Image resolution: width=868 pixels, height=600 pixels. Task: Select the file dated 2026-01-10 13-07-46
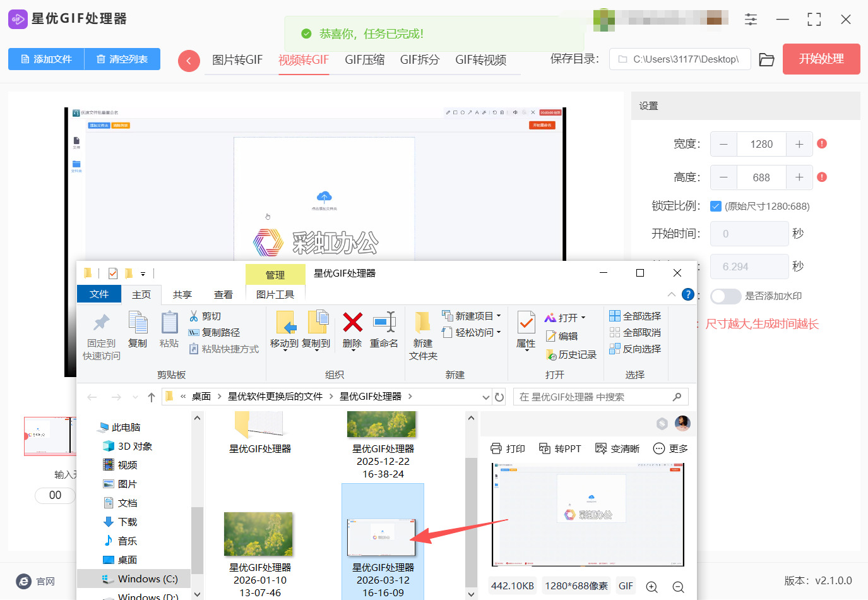click(x=260, y=555)
